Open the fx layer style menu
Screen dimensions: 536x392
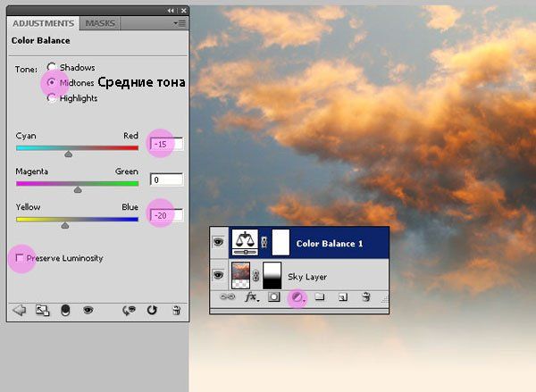click(x=252, y=296)
